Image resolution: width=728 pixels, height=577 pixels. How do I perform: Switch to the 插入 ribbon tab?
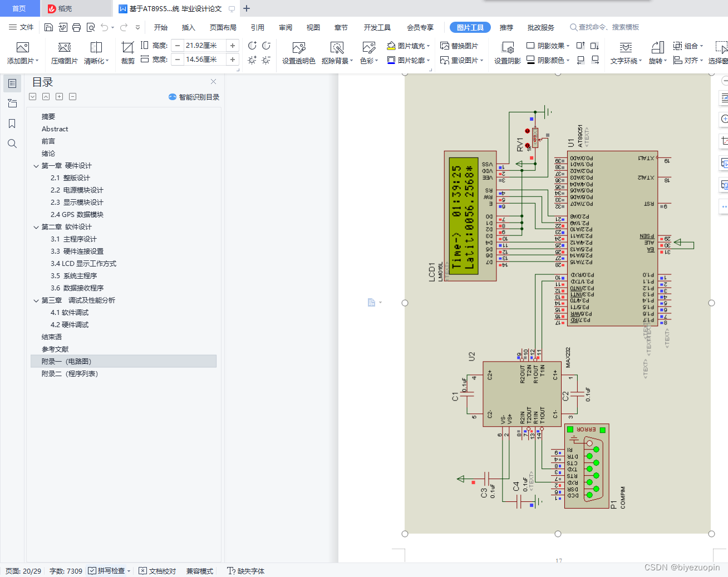tap(189, 27)
